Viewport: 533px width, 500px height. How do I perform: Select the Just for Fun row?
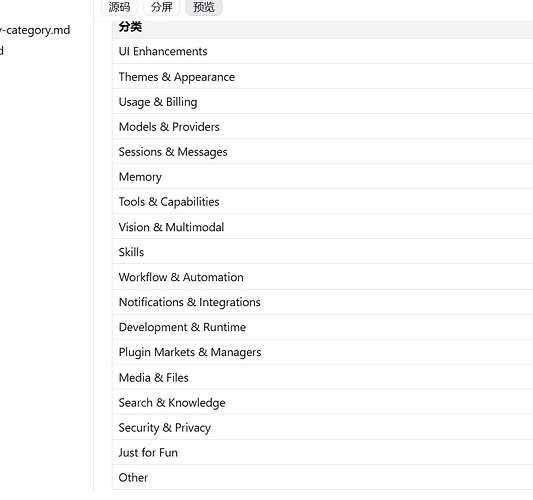click(x=322, y=452)
